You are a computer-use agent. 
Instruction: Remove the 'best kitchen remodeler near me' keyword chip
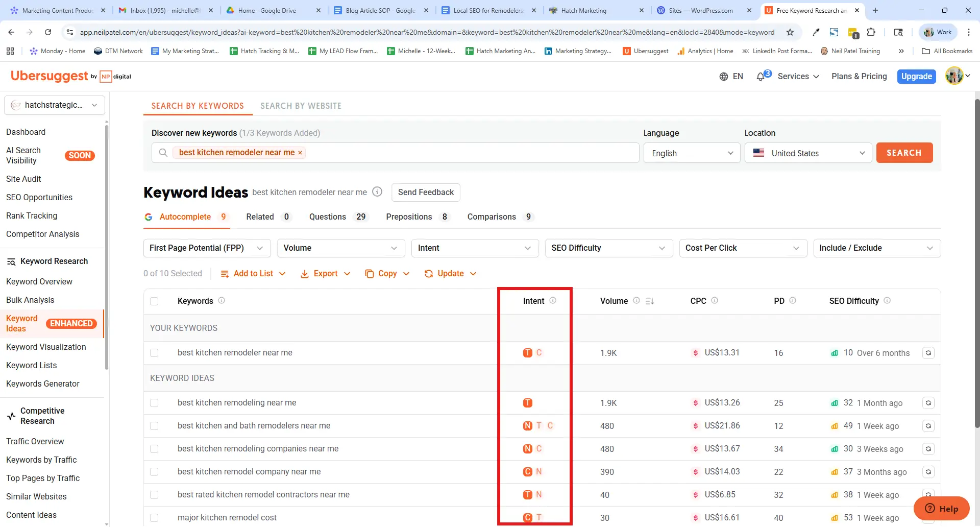pos(300,153)
